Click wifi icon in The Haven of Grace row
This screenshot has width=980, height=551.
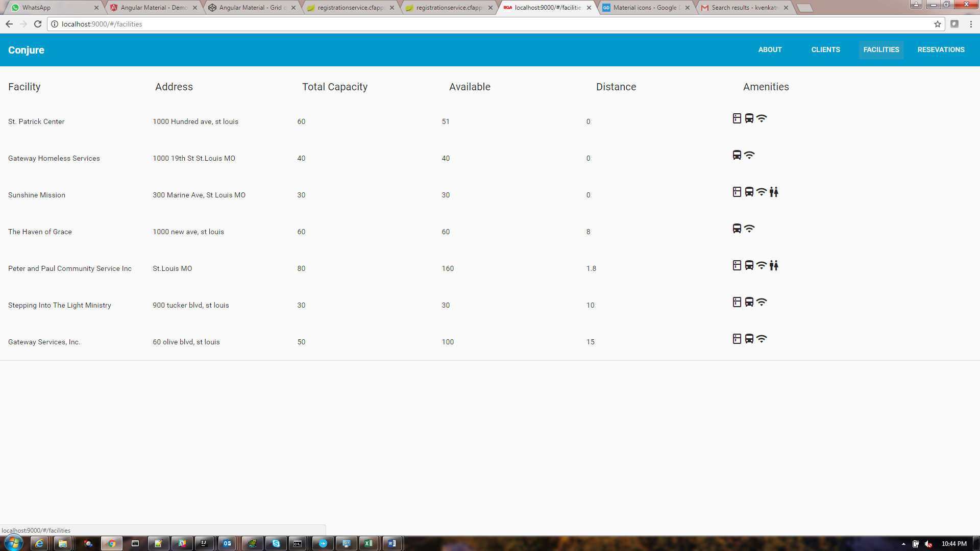pyautogui.click(x=749, y=229)
